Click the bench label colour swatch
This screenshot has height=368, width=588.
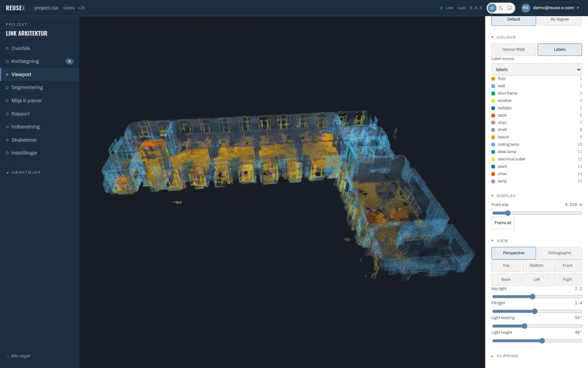tap(493, 137)
